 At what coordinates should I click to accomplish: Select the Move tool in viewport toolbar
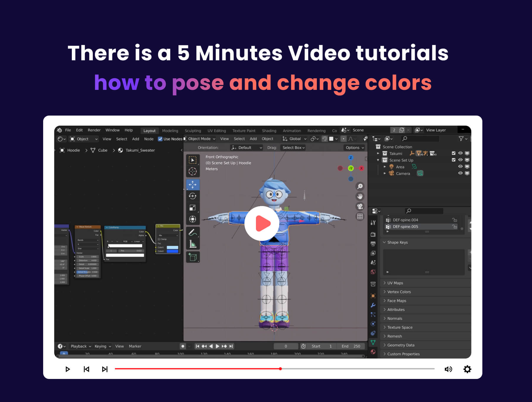[x=192, y=185]
